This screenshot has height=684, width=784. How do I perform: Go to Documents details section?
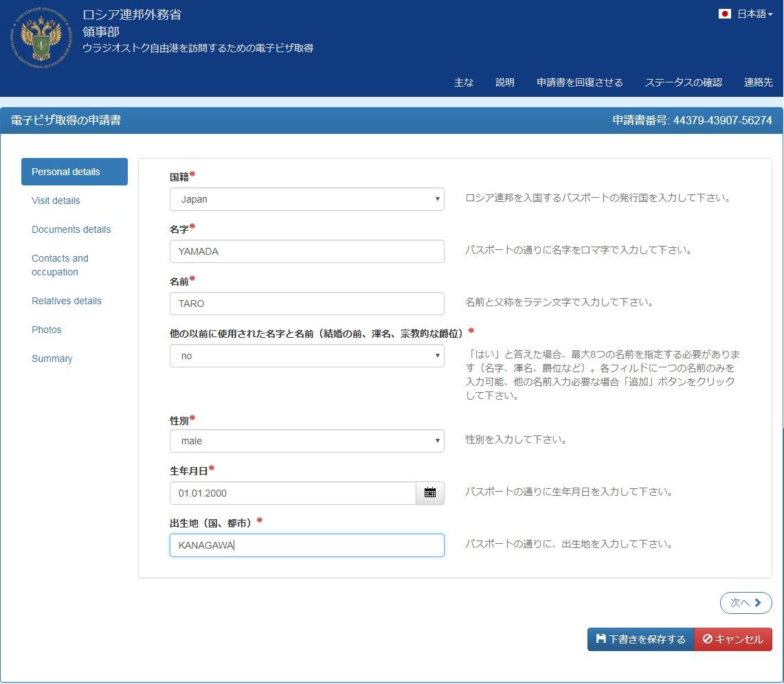(x=71, y=229)
